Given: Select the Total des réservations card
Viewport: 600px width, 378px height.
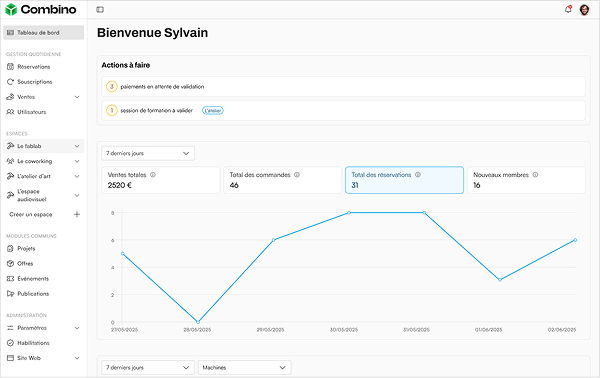Looking at the screenshot, I should point(404,180).
